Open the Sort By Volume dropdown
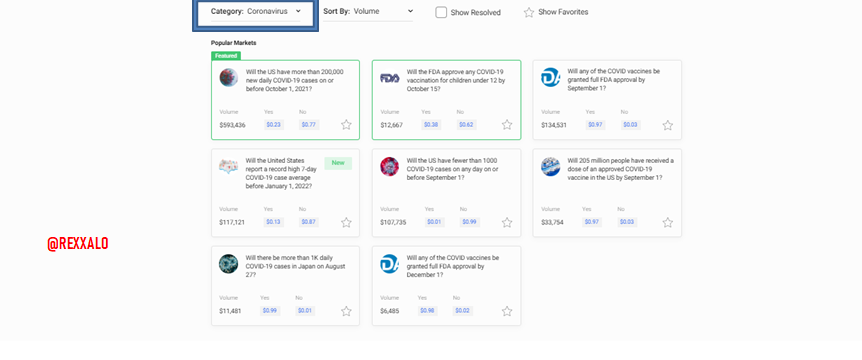Viewport: 862px width, 360px height. click(368, 12)
